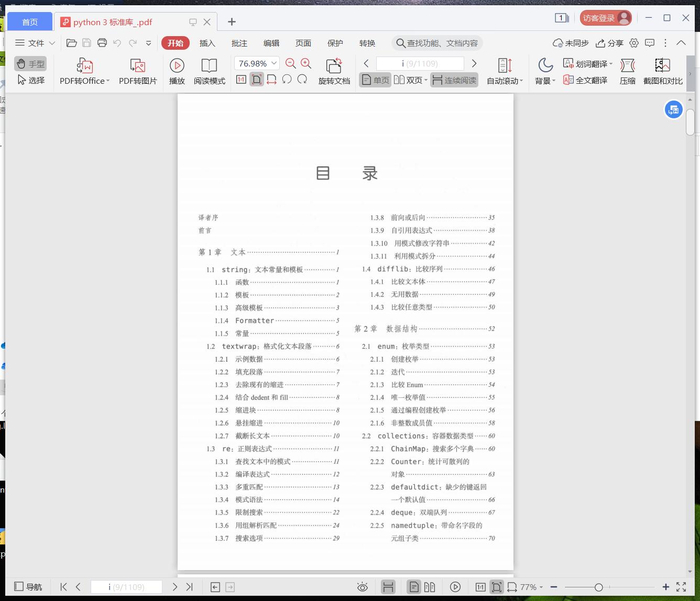
Task: Click fit width icon in toolbar
Action: click(x=271, y=80)
